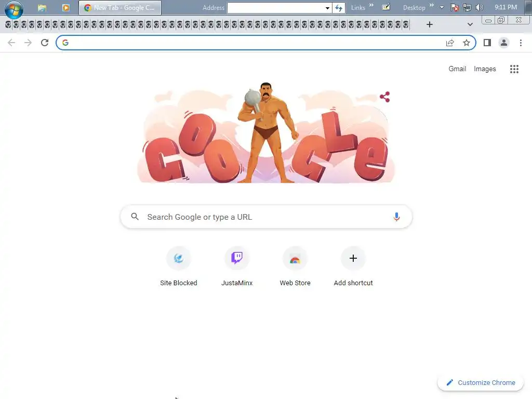The width and height of the screenshot is (532, 399).
Task: Show hidden tray icons arrow
Action: coord(442,7)
